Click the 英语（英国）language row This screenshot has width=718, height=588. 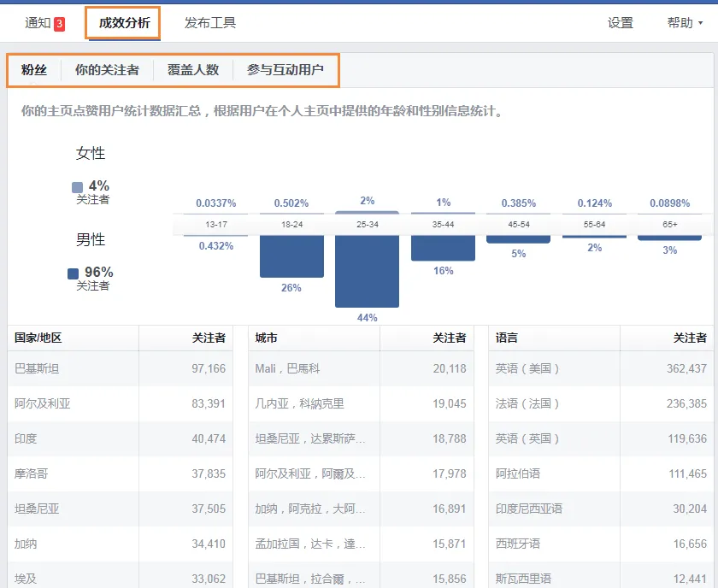[x=601, y=438]
